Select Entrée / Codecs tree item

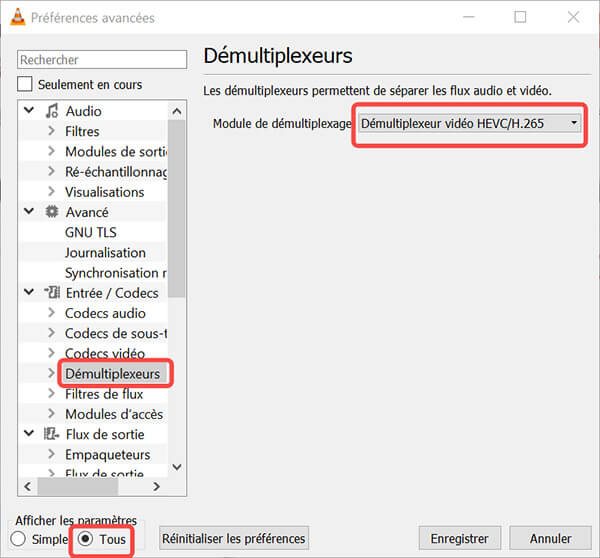[112, 293]
